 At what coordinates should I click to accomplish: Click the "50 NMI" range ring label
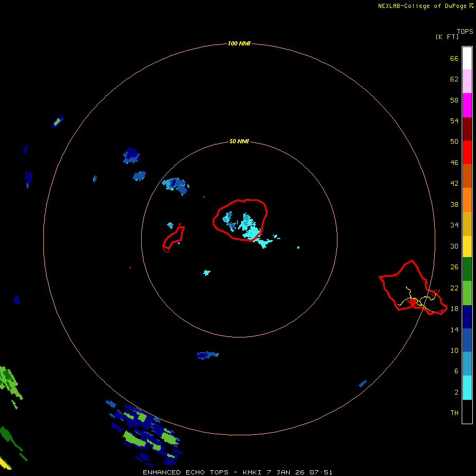[239, 141]
